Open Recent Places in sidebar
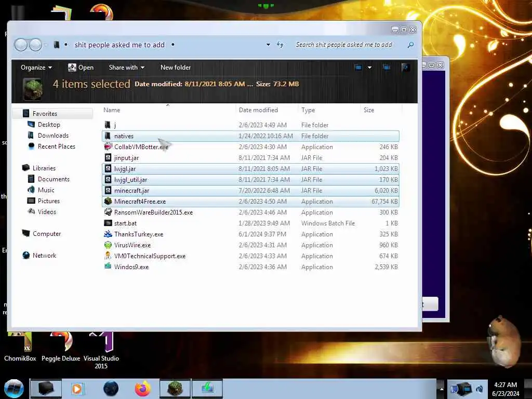Image resolution: width=532 pixels, height=399 pixels. coord(56,146)
